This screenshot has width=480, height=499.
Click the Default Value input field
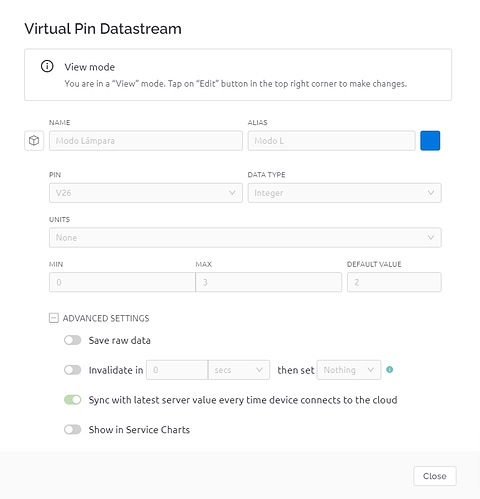pos(394,282)
